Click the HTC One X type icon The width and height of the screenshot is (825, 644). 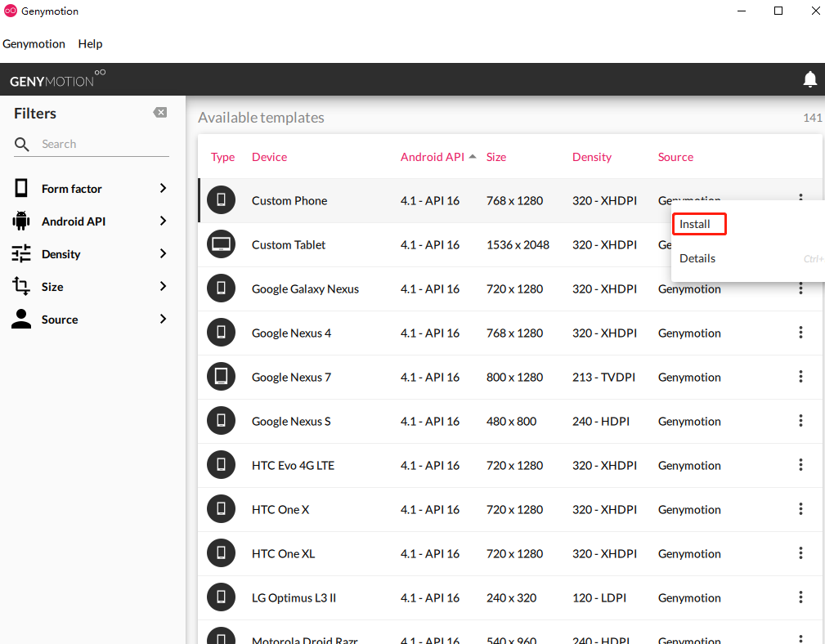click(221, 509)
